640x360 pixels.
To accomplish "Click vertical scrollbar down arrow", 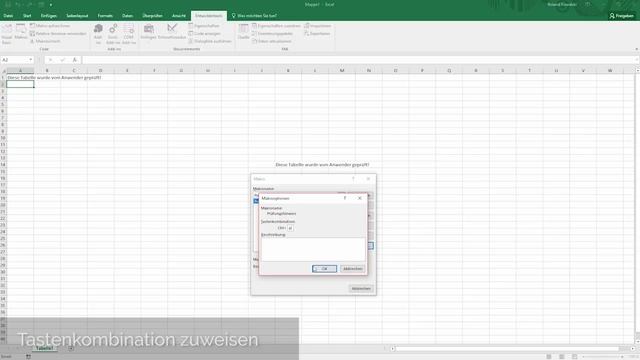I will tap(637, 342).
